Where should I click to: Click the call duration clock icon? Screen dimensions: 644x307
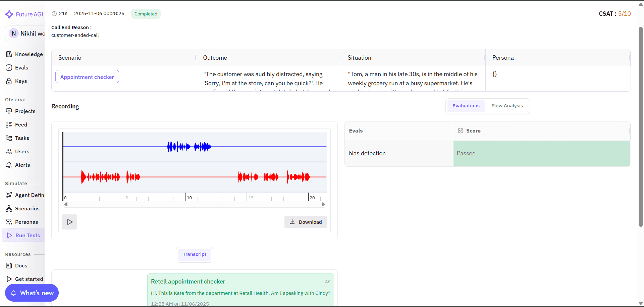click(x=54, y=14)
